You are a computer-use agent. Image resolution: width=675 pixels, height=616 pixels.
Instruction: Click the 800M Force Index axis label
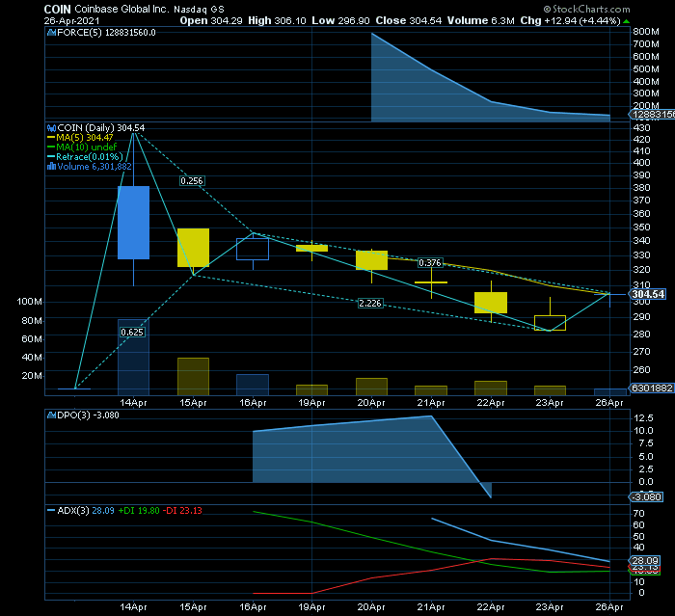click(x=646, y=32)
